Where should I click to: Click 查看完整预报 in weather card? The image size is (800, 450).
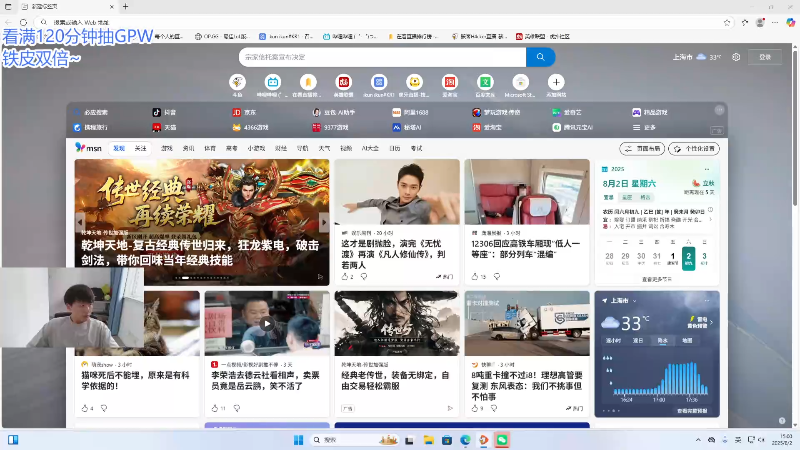[692, 411]
